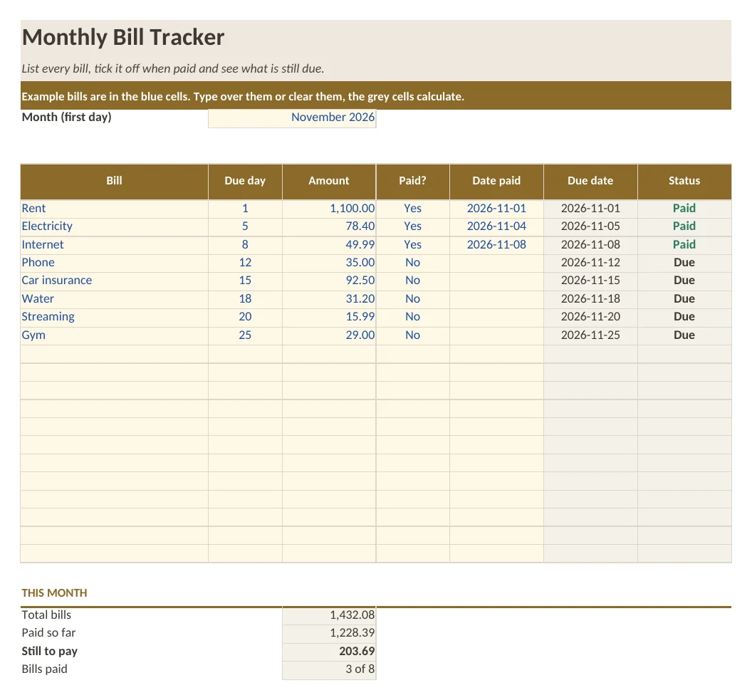This screenshot has width=752, height=700.
Task: Click the Due date column header
Action: (x=590, y=182)
